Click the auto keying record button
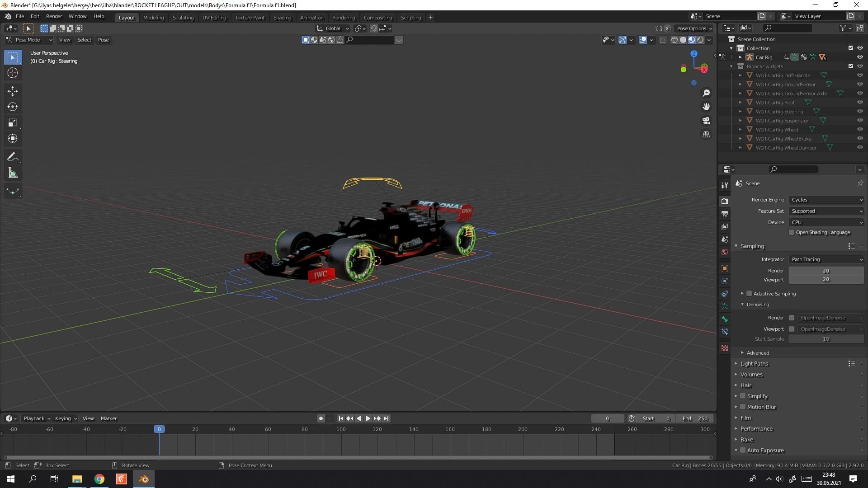Image resolution: width=868 pixels, height=488 pixels. coord(321,418)
